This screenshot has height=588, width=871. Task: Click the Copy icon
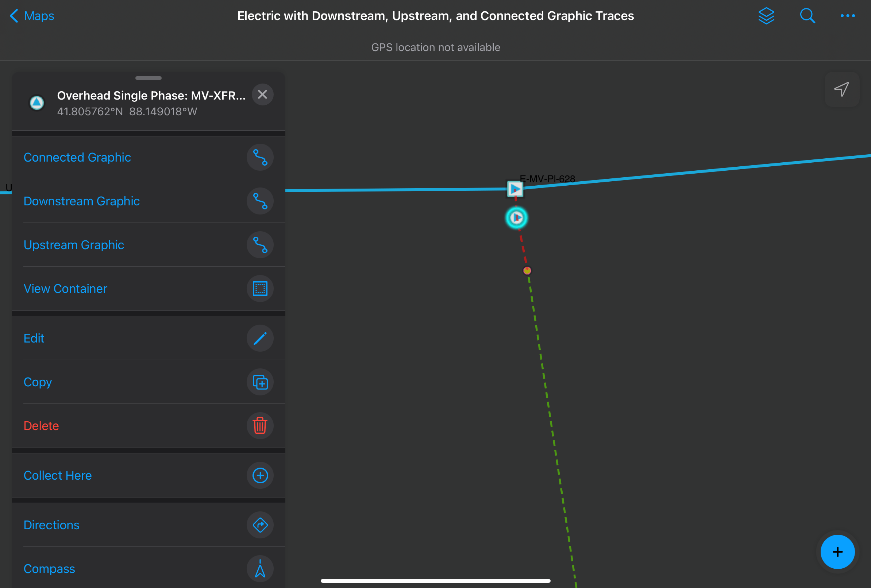click(x=260, y=382)
